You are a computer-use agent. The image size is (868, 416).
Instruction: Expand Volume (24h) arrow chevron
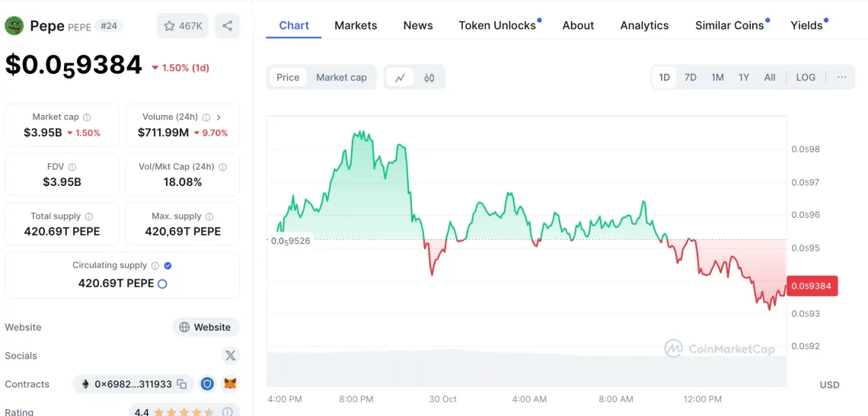click(219, 117)
